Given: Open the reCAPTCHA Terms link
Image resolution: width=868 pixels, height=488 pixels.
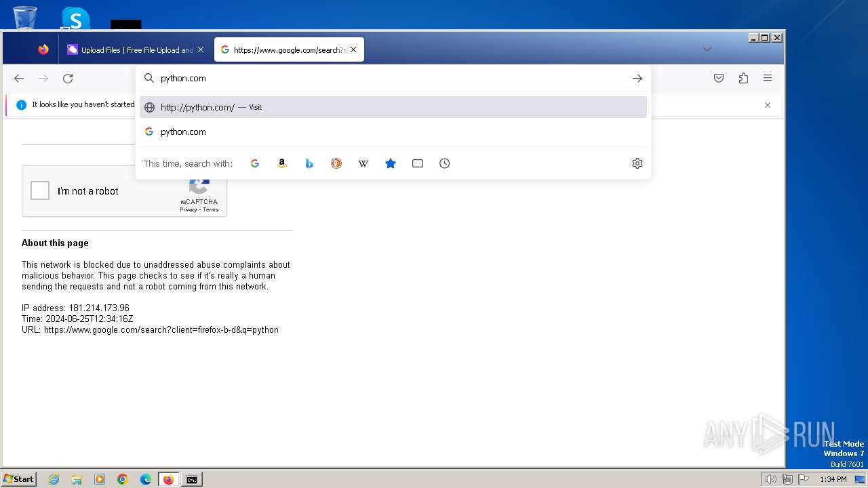Looking at the screenshot, I should point(211,209).
